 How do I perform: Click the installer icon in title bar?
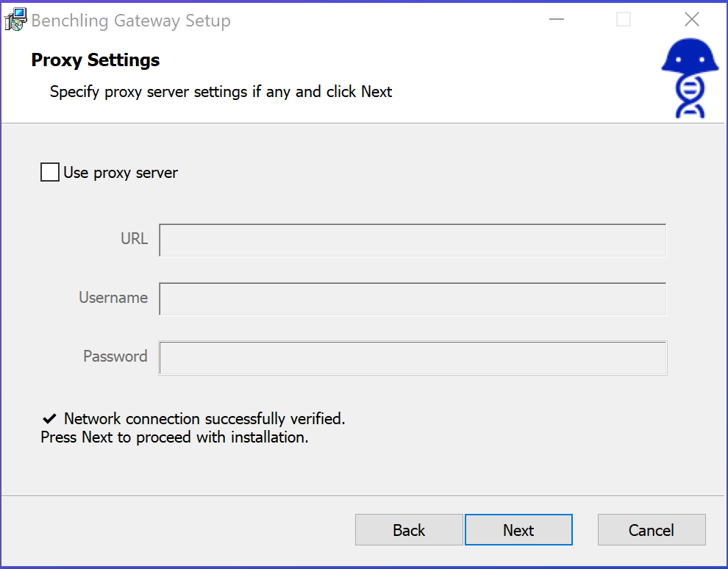15,20
